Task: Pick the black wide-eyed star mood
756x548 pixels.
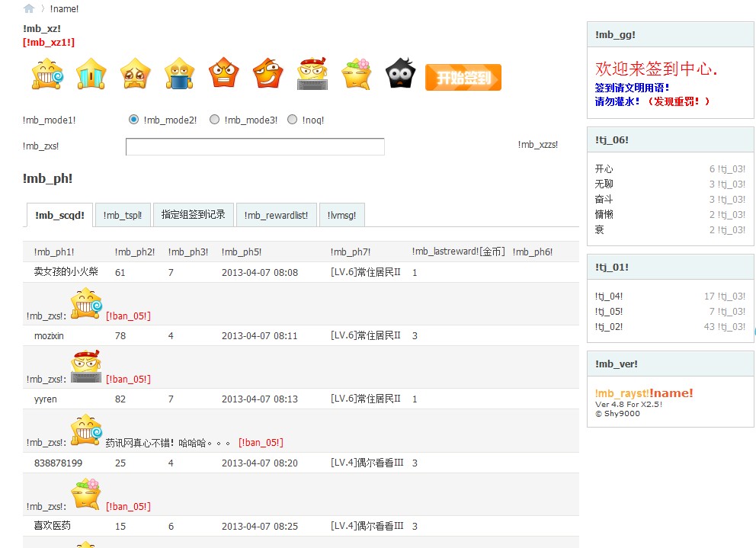Action: click(401, 74)
